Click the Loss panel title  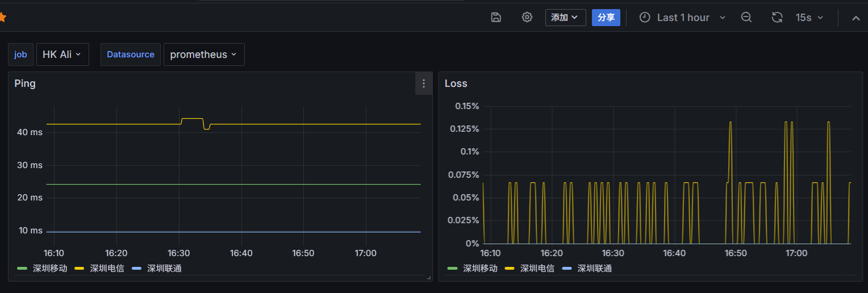coord(456,83)
